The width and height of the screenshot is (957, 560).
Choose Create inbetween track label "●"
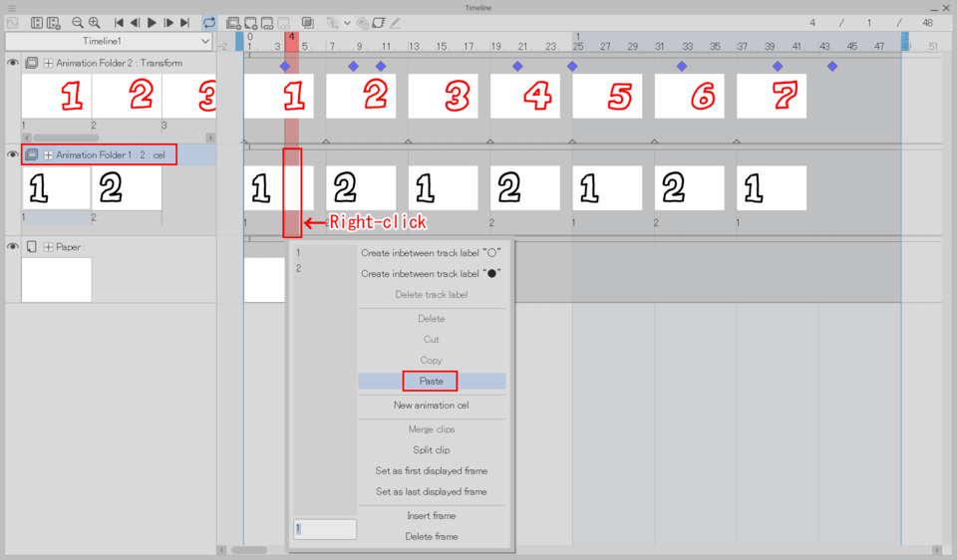pyautogui.click(x=432, y=274)
